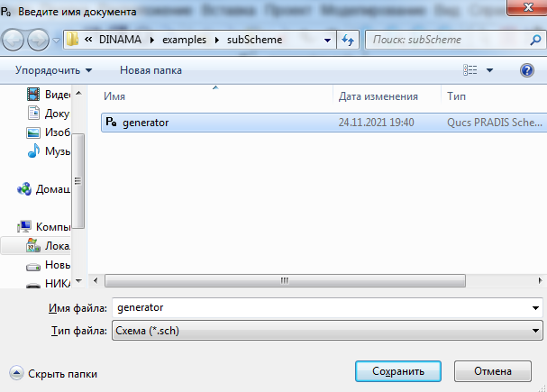Click the examples breadcrumb segment
547x392 pixels.
point(183,40)
